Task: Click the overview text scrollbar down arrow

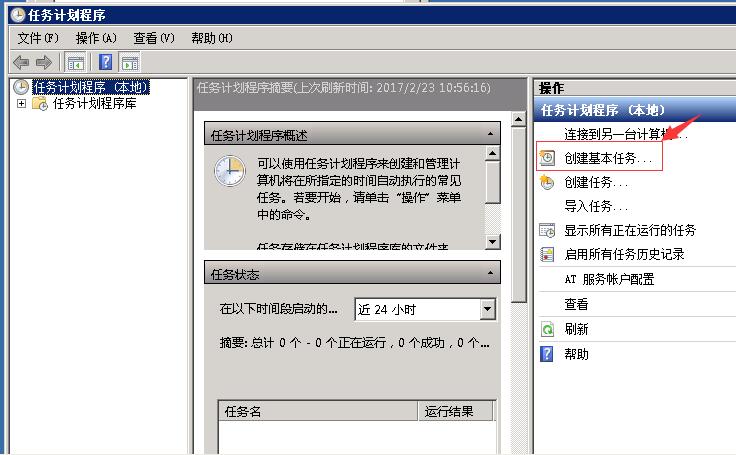Action: coord(492,241)
